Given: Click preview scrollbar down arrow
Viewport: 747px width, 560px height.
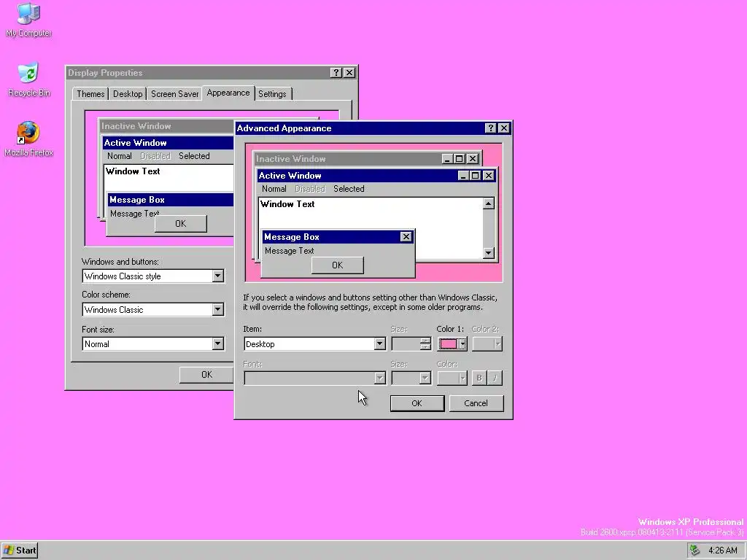Looking at the screenshot, I should tap(488, 253).
